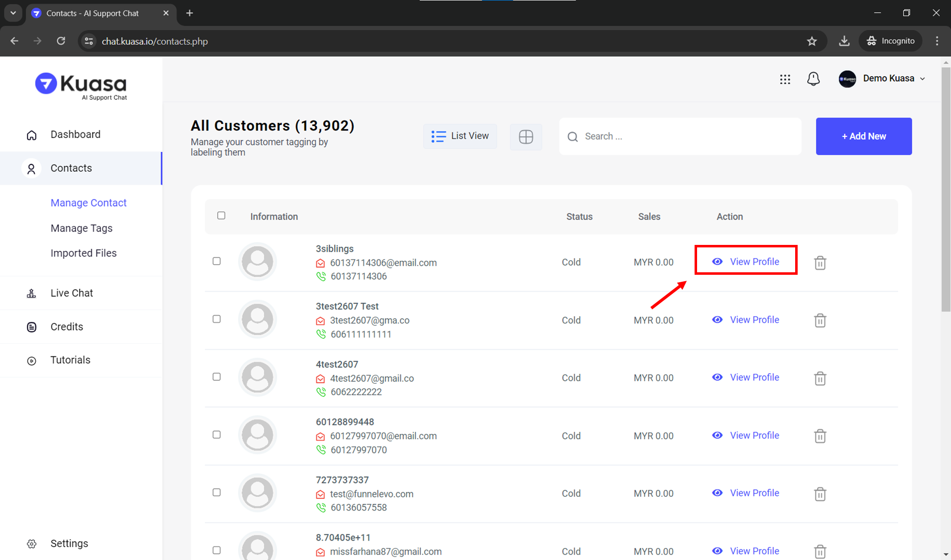
Task: Delete the 3siblings contact via trash icon
Action: coord(820,262)
